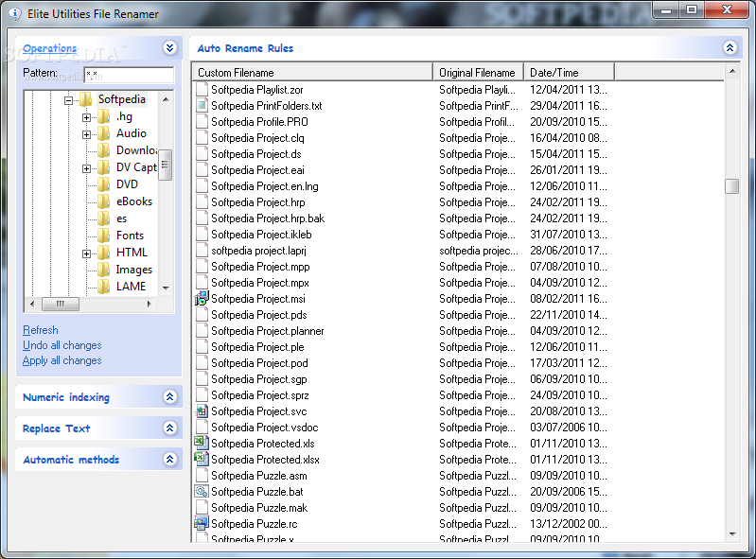Click the es folder icon

(104, 218)
